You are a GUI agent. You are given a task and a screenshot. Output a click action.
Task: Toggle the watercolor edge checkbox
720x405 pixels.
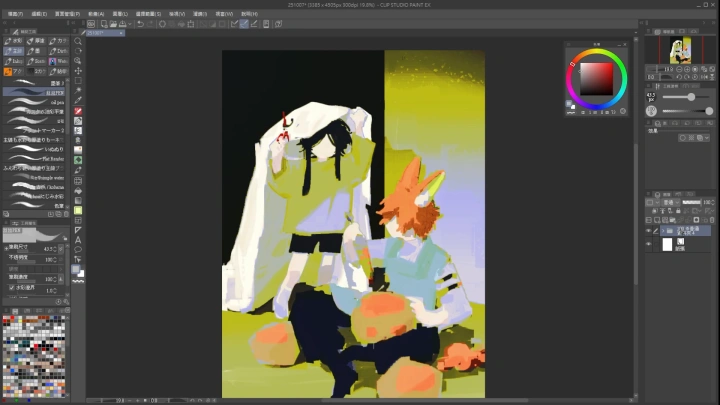12,286
